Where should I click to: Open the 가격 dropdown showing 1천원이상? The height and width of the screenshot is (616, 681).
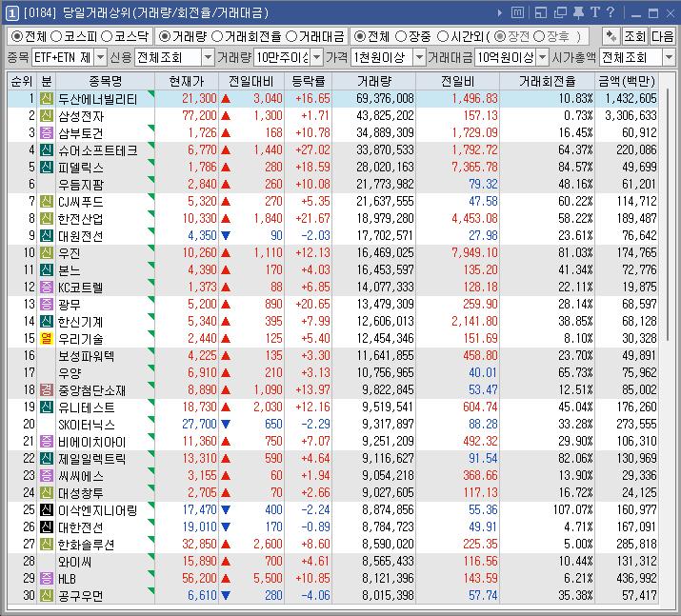[389, 57]
